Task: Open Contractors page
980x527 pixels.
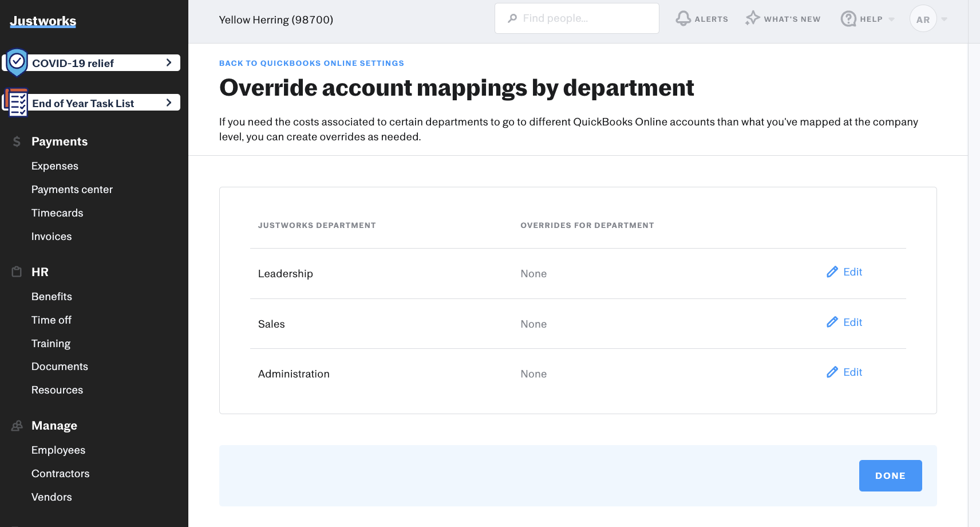Action: point(61,474)
